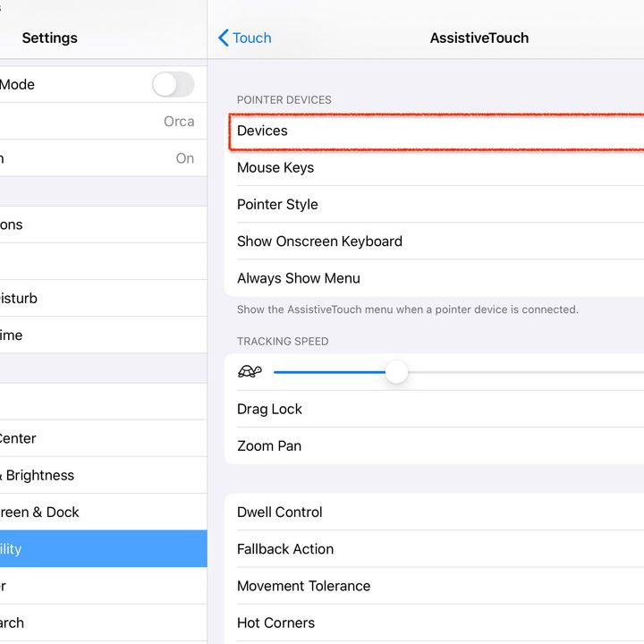Select highlighted Accessibility sidebar row

(x=104, y=549)
